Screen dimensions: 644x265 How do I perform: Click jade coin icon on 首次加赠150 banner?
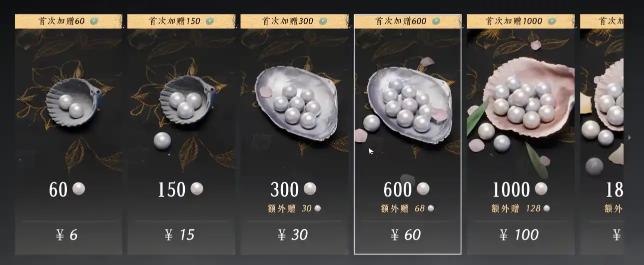pos(210,21)
